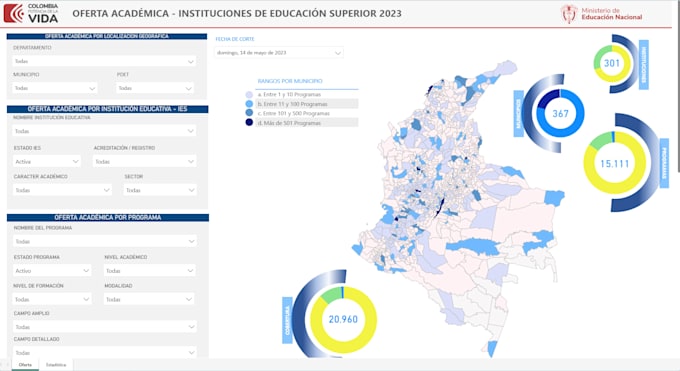Expand the Campo Detallado dropdown
Screen dimensions: 680x371
tap(105, 353)
